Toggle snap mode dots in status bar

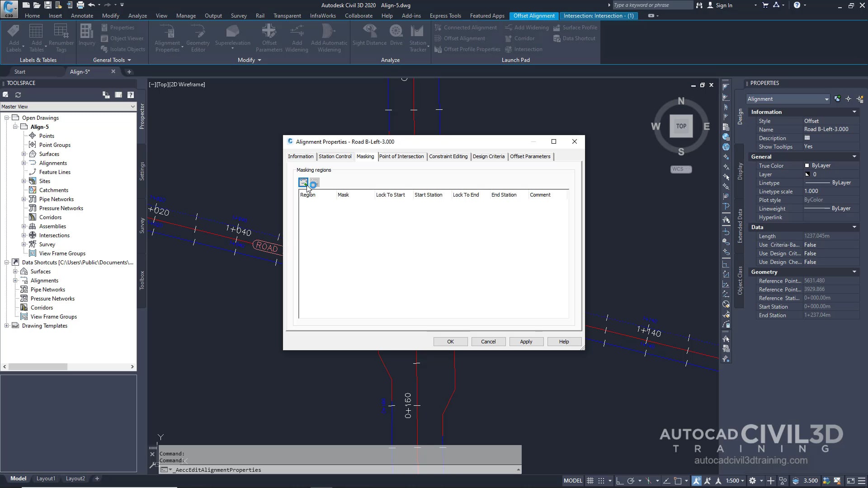click(601, 481)
